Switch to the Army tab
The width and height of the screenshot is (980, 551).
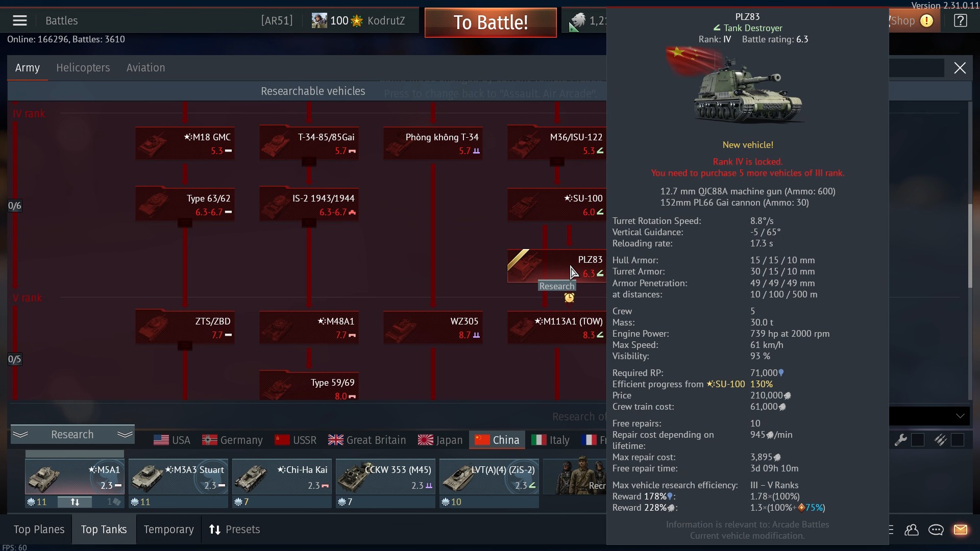(x=28, y=68)
